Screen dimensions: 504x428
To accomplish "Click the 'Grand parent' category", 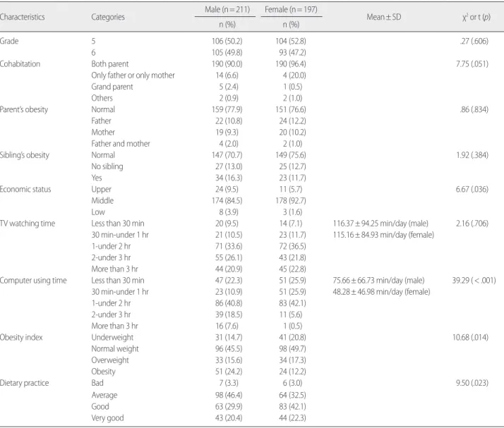I will (x=112, y=87).
